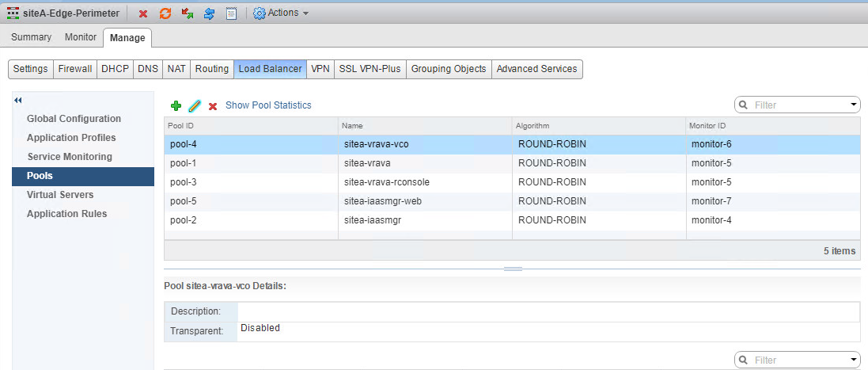Select Virtual Servers in sidebar
The image size is (868, 370).
60,195
